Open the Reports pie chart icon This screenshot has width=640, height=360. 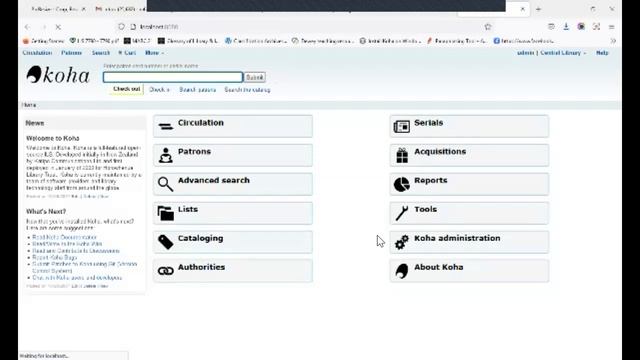click(x=402, y=184)
